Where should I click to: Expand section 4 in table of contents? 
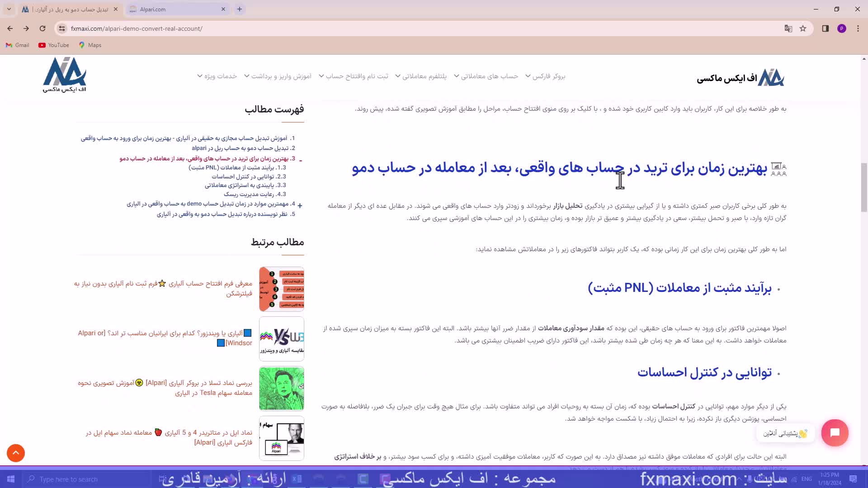click(x=300, y=205)
